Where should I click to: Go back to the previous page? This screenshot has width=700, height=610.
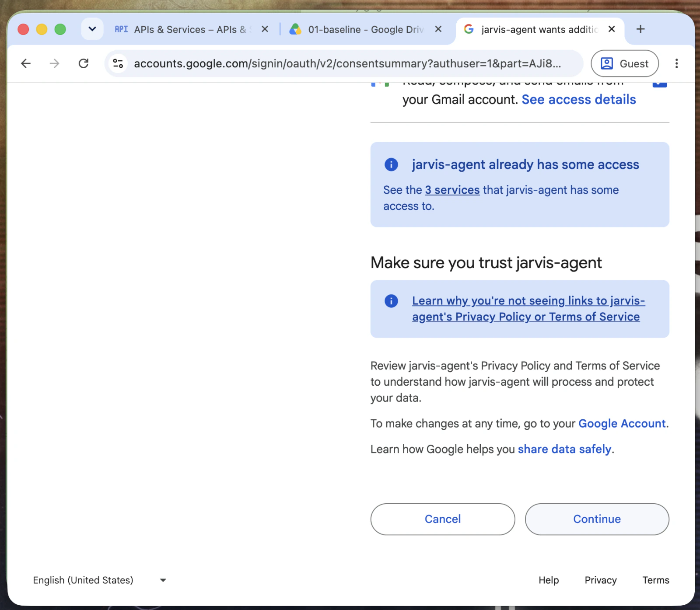[x=26, y=64]
